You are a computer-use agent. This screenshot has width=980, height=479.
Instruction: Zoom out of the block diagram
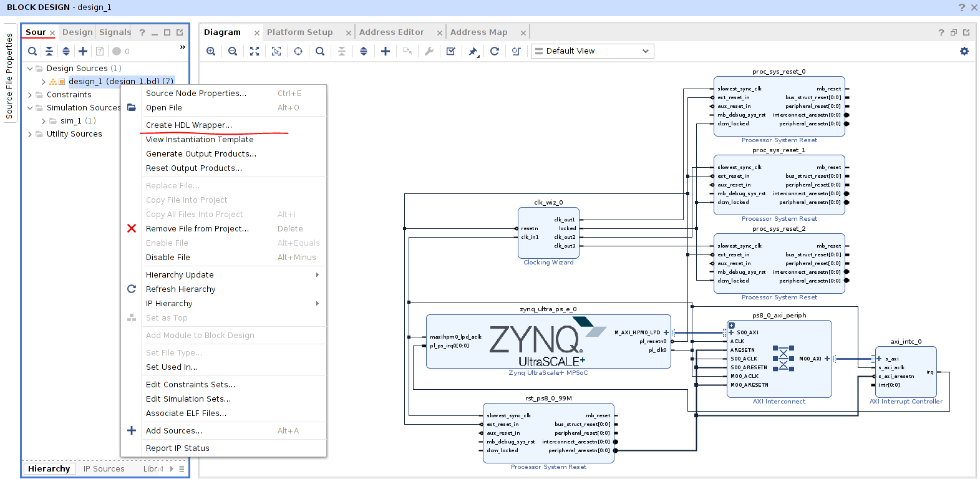233,51
